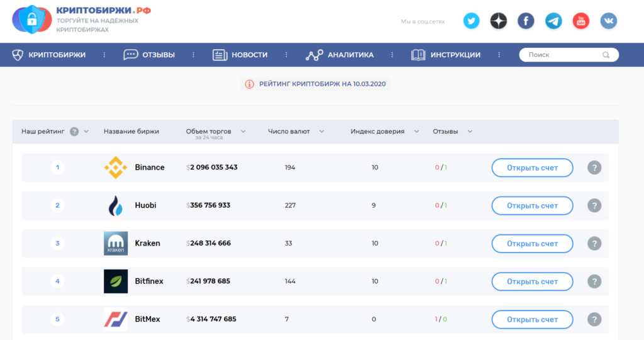Expand the Число валют sort arrow

[x=321, y=132]
